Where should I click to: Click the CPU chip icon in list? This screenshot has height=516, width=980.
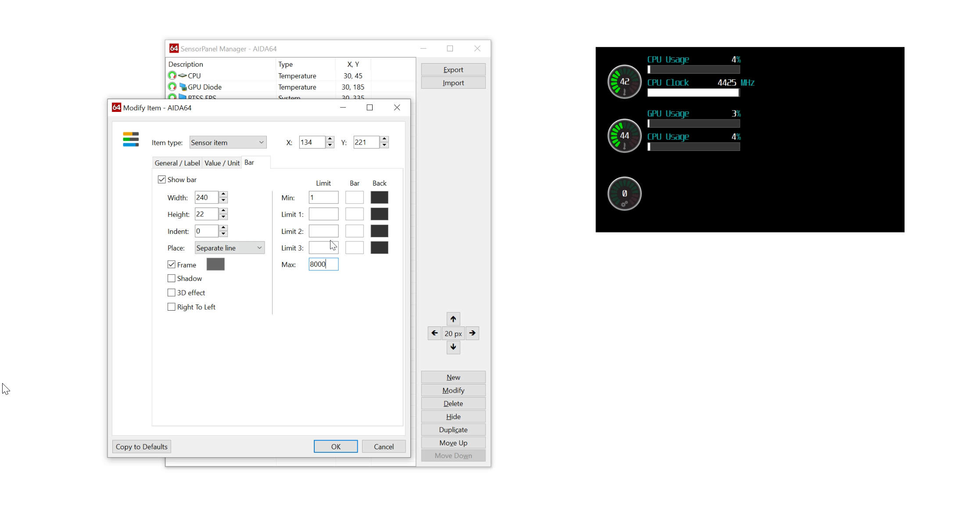coord(183,75)
